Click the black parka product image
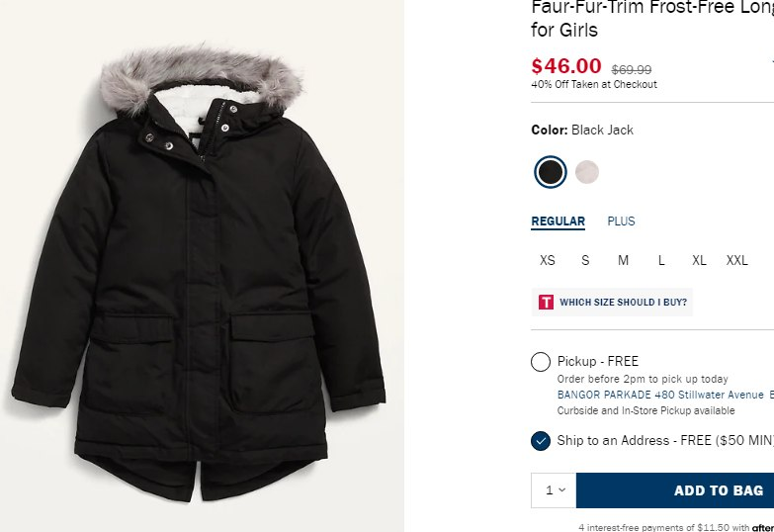The width and height of the screenshot is (774, 532). (x=202, y=287)
